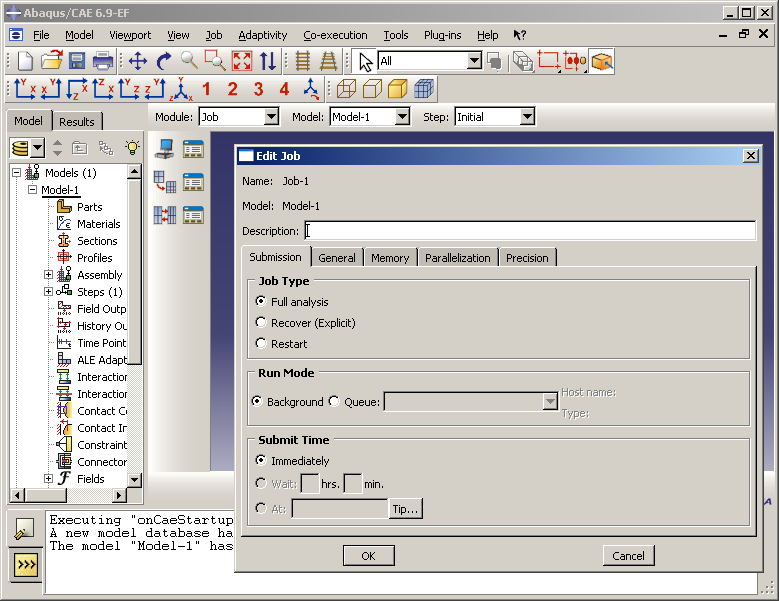Open the File menu
This screenshot has height=601, width=779.
(41, 35)
